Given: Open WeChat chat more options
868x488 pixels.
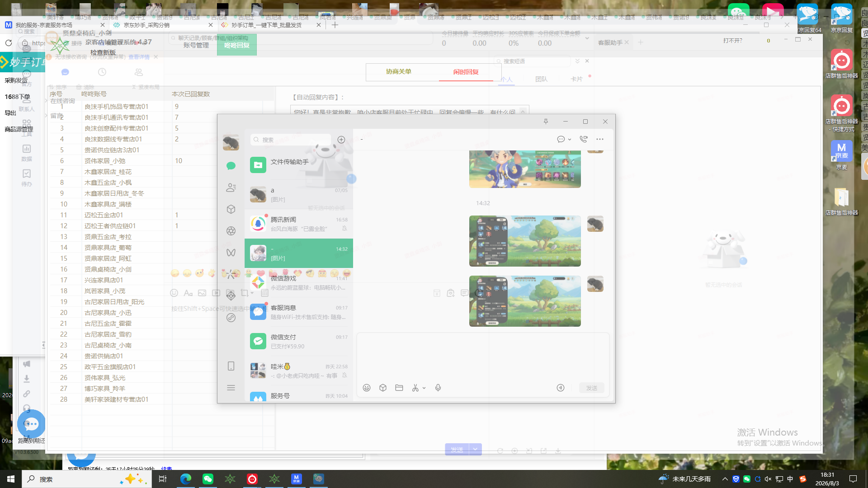Looking at the screenshot, I should tap(600, 139).
